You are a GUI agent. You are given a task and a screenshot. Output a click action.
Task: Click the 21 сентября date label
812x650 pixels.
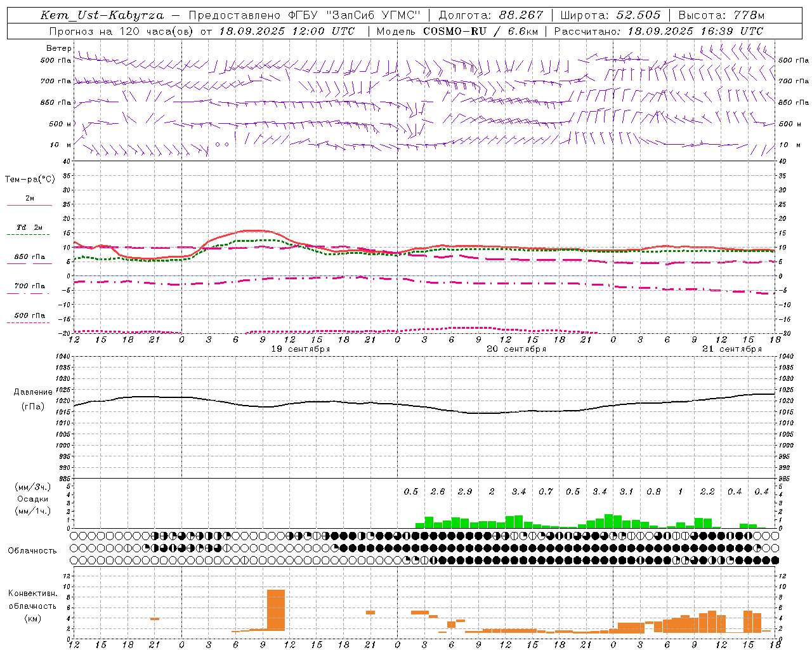[732, 349]
